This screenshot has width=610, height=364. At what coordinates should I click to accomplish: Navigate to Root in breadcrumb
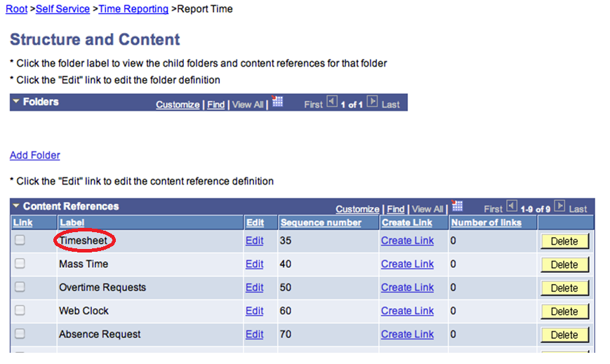[x=16, y=9]
